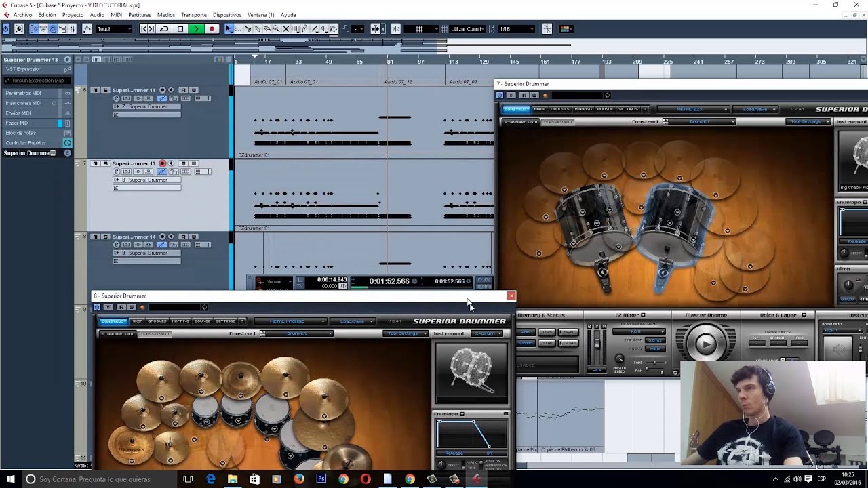The width and height of the screenshot is (868, 488).
Task: Open output routing '8 - Superior Drummer' dropdown
Action: tap(146, 180)
